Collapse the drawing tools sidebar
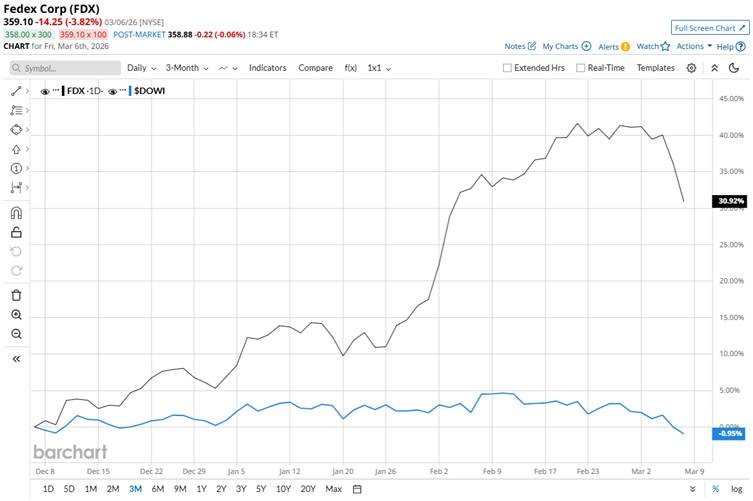753x501 pixels. pyautogui.click(x=16, y=358)
